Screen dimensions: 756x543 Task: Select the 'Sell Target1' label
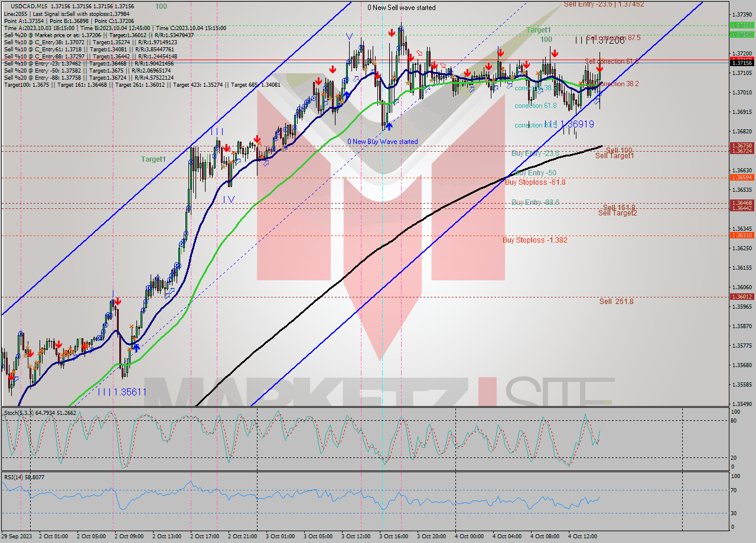(614, 156)
